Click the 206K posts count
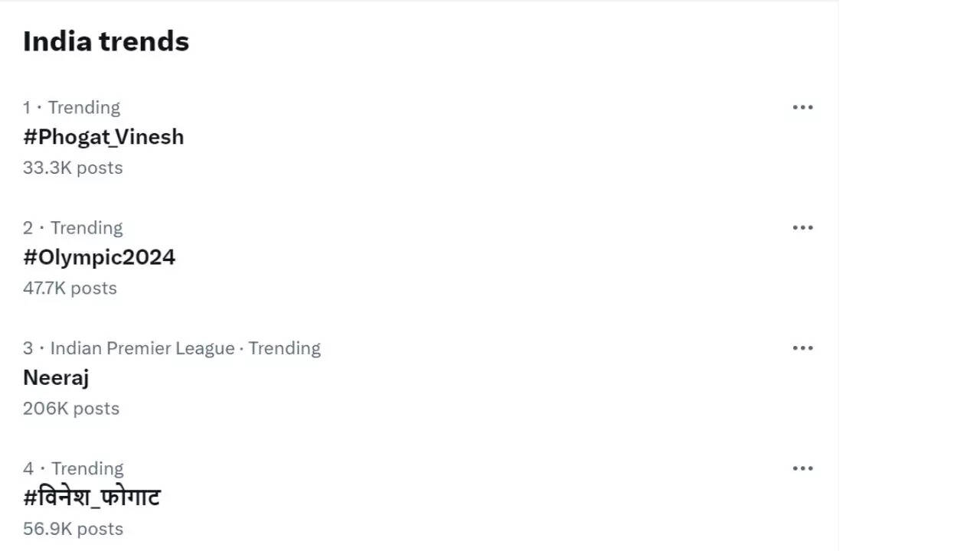The image size is (980, 551). 71,408
